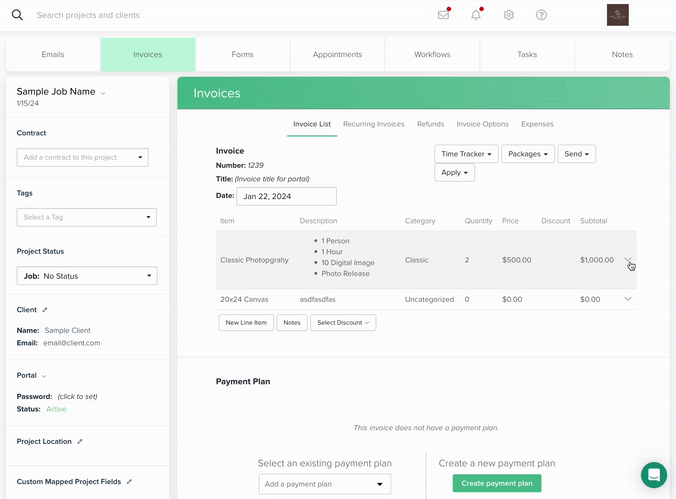
Task: Click the Classic Photography item name
Action: [x=254, y=260]
